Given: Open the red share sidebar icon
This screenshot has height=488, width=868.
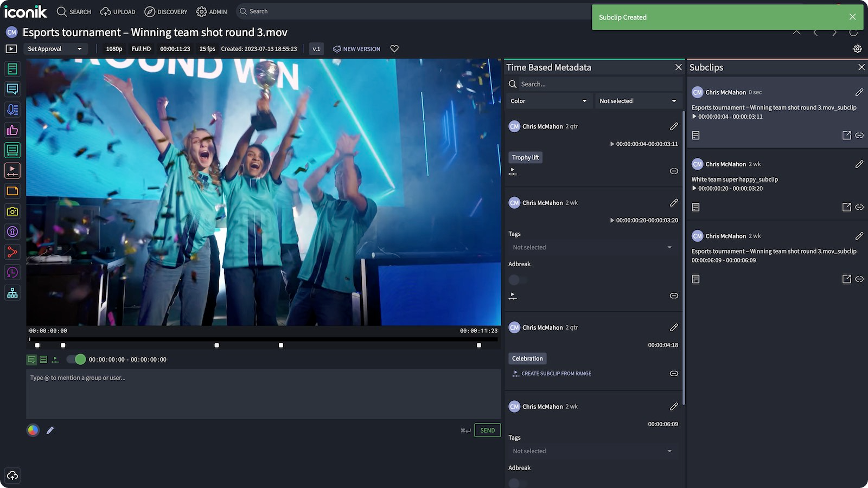Looking at the screenshot, I should 12,252.
